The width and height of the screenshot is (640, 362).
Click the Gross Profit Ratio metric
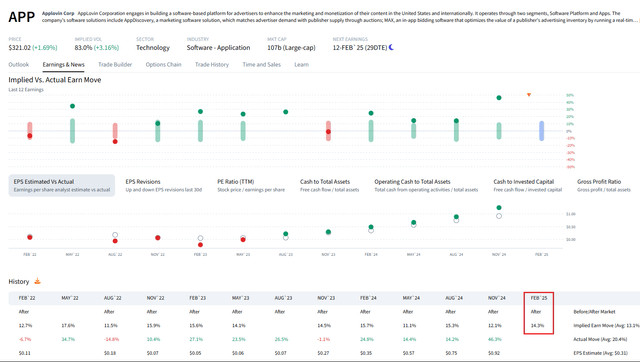click(x=604, y=185)
